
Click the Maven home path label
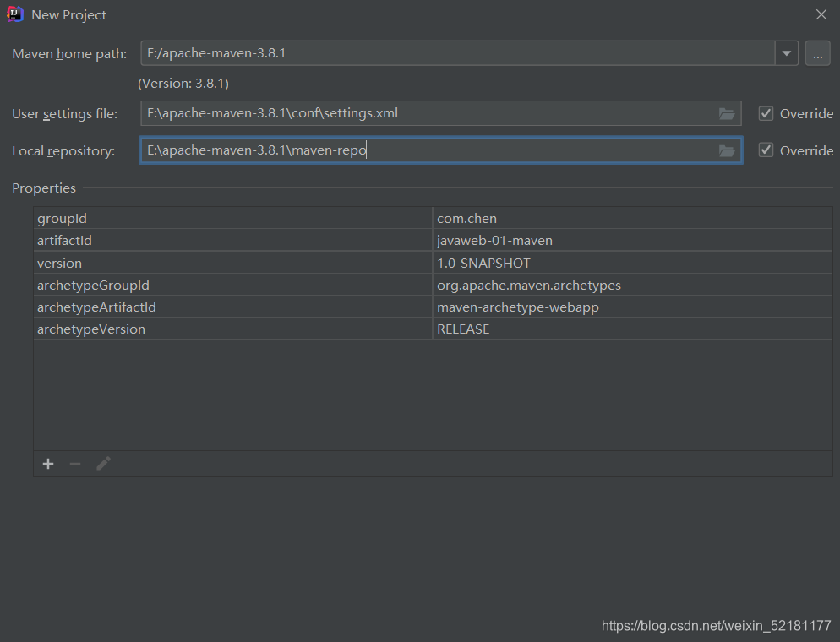point(69,54)
